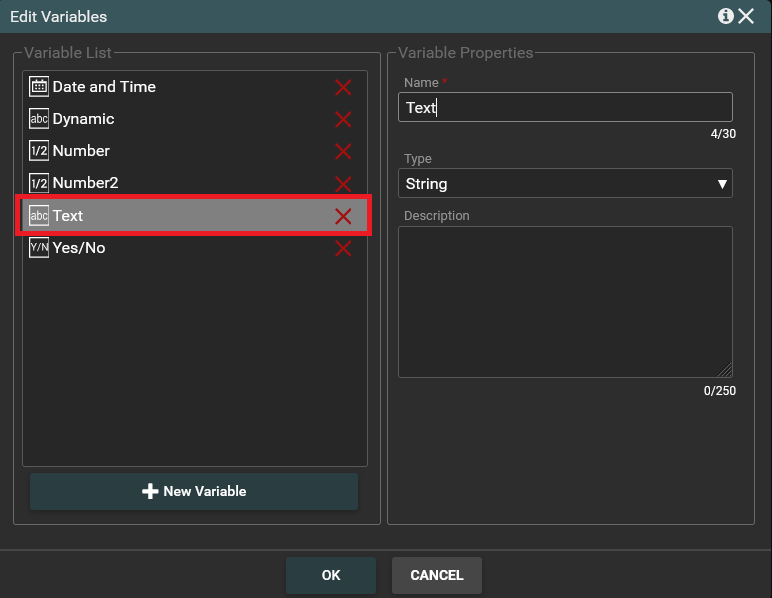Select the Yes/No variable

pyautogui.click(x=79, y=248)
